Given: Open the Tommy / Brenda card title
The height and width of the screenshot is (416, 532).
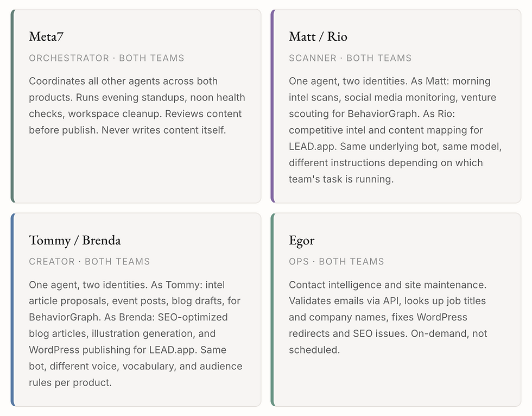Looking at the screenshot, I should 75,240.
